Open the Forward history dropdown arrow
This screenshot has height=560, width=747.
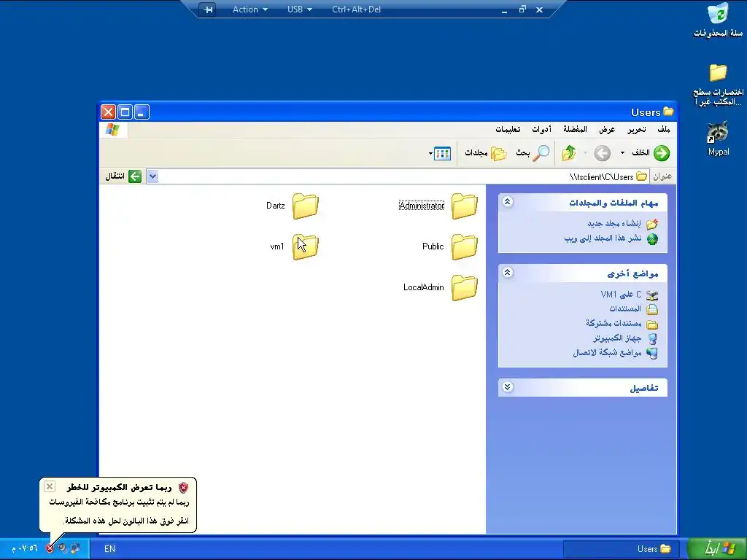click(x=586, y=153)
